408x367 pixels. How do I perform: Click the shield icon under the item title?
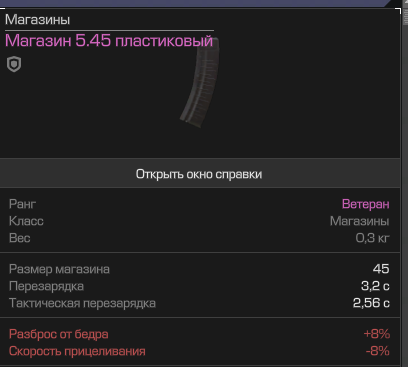[x=14, y=64]
